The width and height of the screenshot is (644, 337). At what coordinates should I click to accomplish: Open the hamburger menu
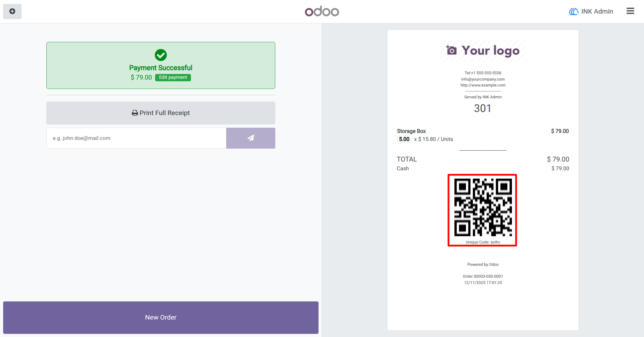[630, 11]
